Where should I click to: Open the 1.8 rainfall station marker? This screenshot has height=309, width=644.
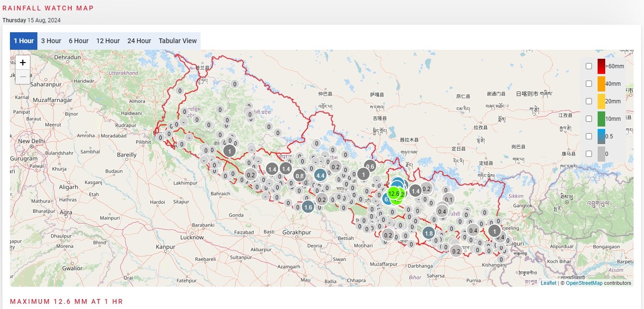pos(429,233)
